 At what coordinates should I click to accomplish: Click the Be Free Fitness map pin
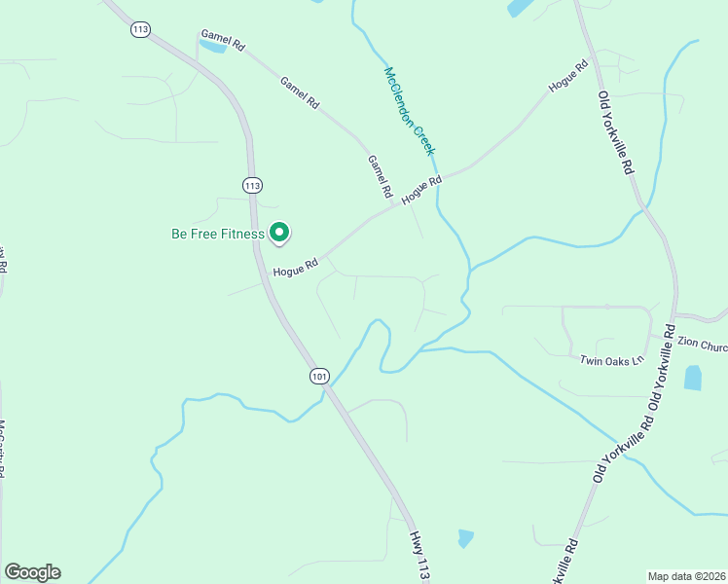tap(279, 233)
